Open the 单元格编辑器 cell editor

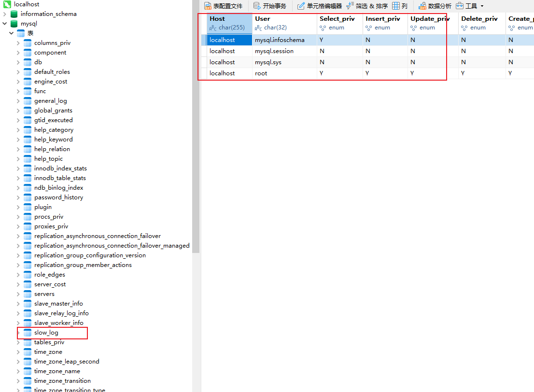point(301,6)
